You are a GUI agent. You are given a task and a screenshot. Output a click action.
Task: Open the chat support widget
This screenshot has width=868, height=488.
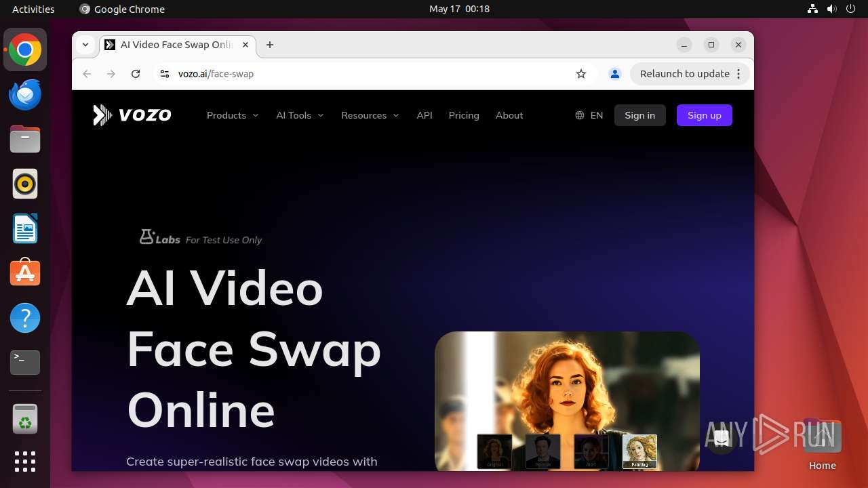point(722,439)
